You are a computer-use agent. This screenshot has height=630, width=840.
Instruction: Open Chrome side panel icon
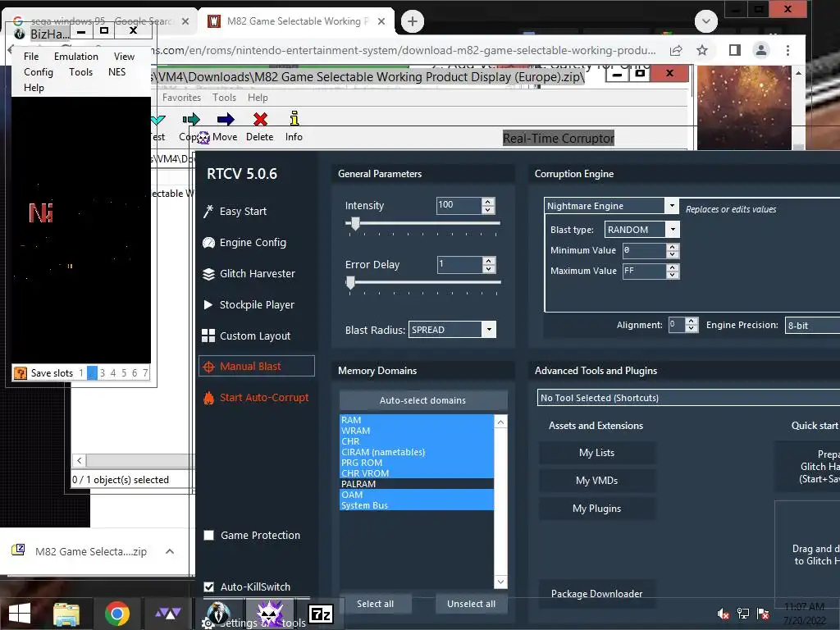tap(734, 50)
